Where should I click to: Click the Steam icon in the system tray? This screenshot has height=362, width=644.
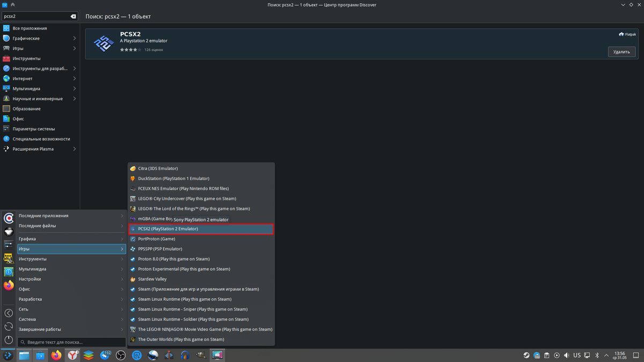(526, 355)
